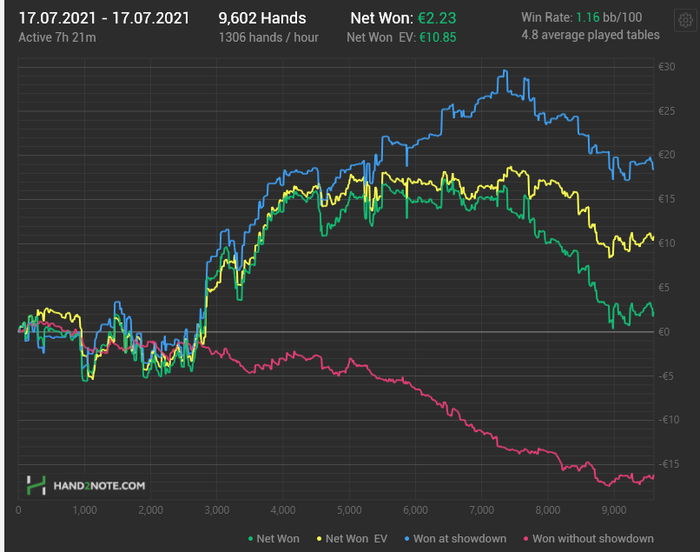Click the 7,000 x-axis label
This screenshot has height=552, width=700.
point(482,510)
